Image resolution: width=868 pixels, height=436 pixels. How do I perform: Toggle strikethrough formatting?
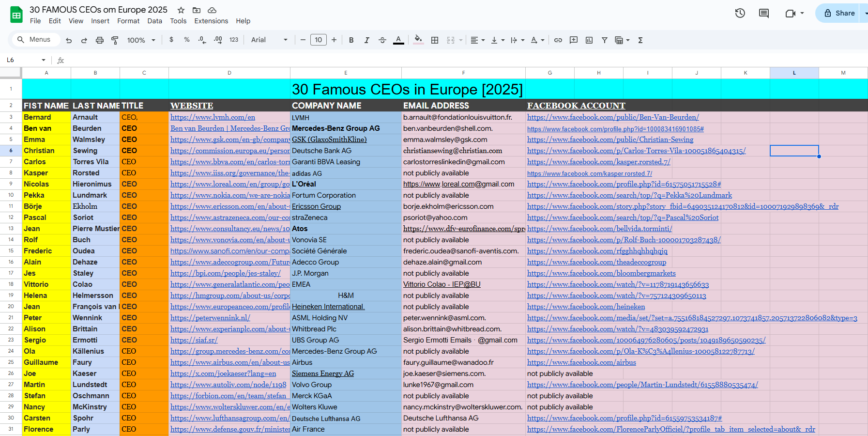click(382, 40)
